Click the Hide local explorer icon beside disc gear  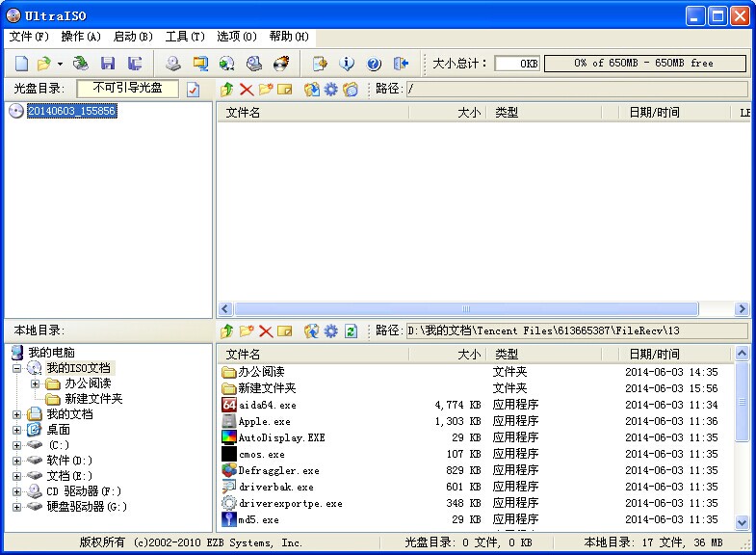[x=351, y=90]
